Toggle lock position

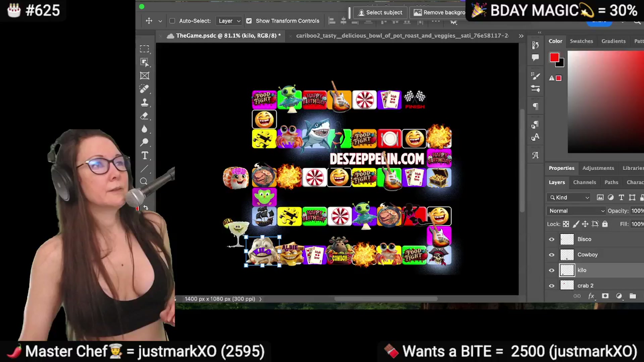[585, 224]
